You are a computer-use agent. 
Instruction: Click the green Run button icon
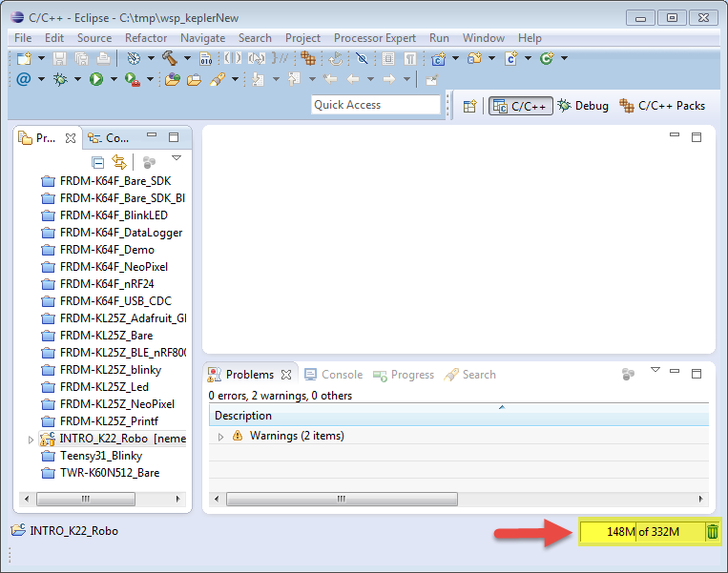click(x=96, y=80)
